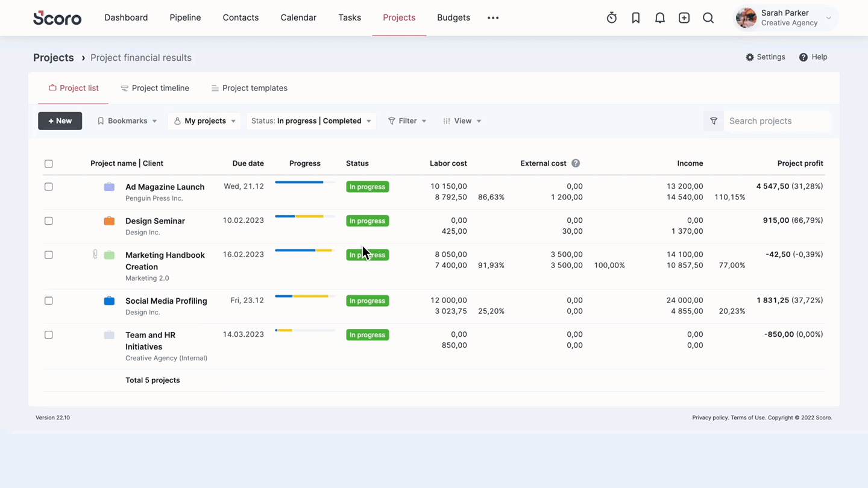
Task: Expand the Bookmarks dropdown
Action: 127,121
